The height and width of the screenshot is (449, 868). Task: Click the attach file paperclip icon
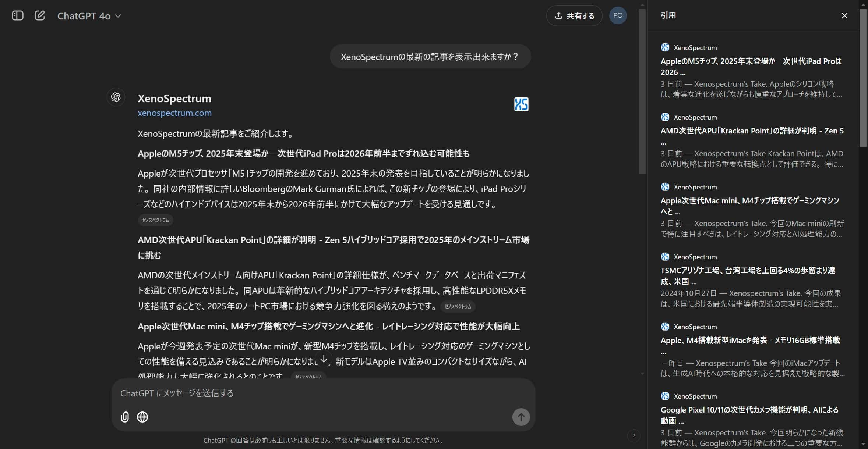pos(125,417)
